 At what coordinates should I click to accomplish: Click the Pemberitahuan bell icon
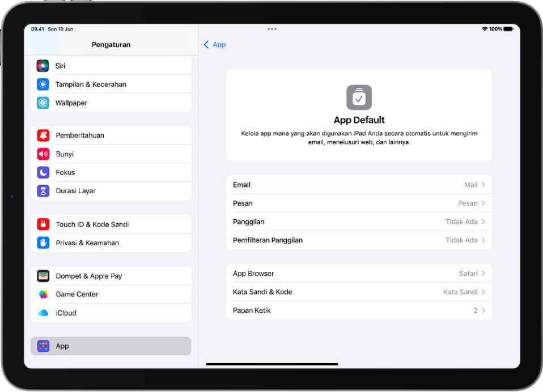(44, 135)
